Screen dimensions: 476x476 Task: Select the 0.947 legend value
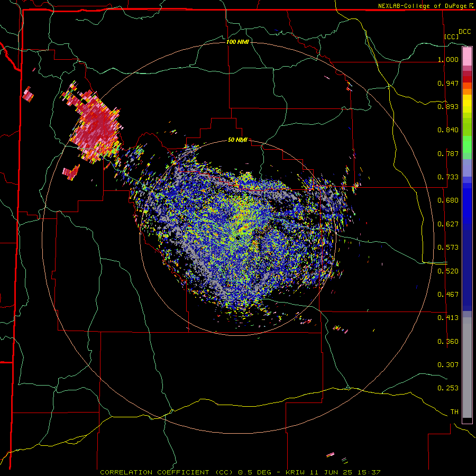coord(448,83)
